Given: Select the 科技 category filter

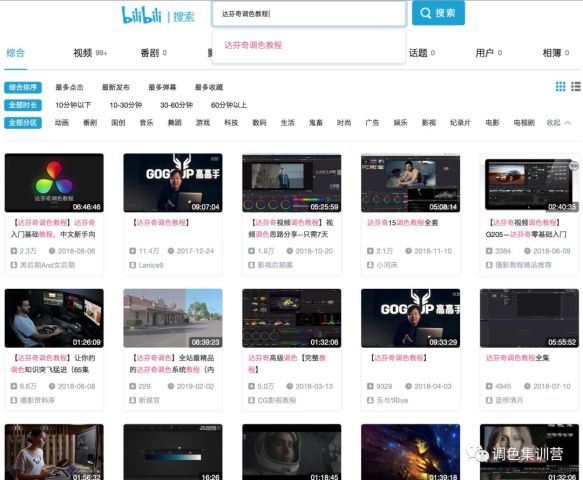Looking at the screenshot, I should pos(231,123).
